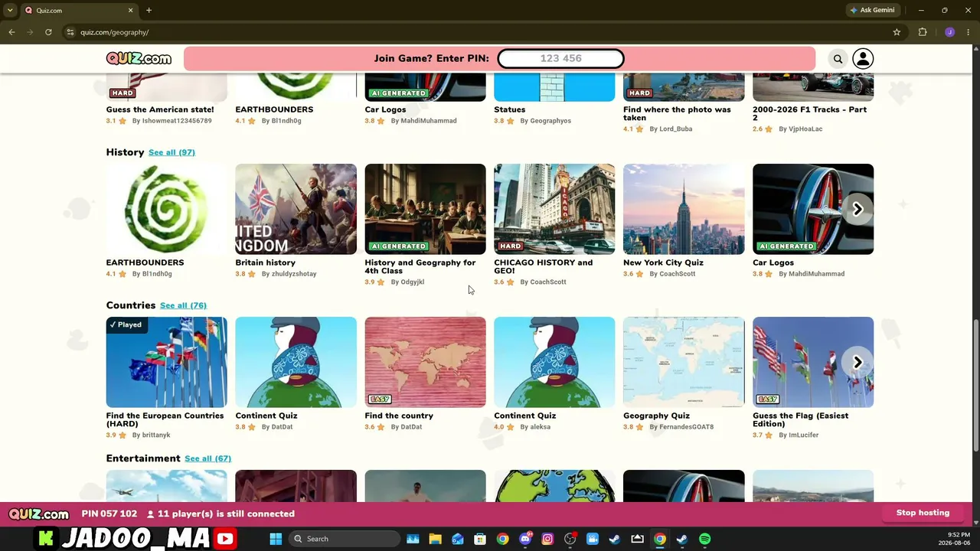
Task: Click the Statues quiz title
Action: pos(509,109)
